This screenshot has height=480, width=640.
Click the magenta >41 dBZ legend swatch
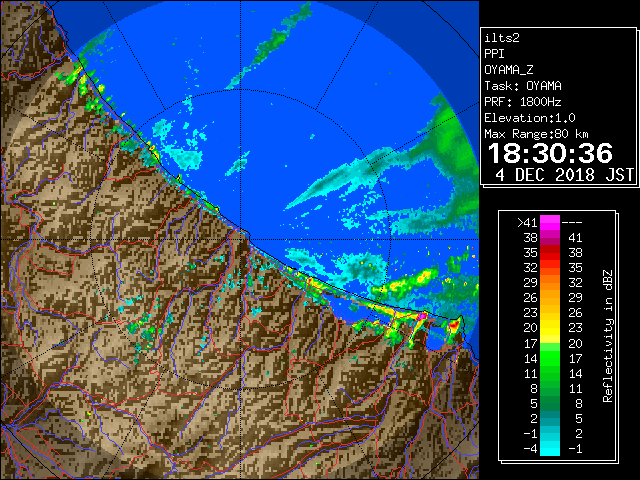[550, 222]
